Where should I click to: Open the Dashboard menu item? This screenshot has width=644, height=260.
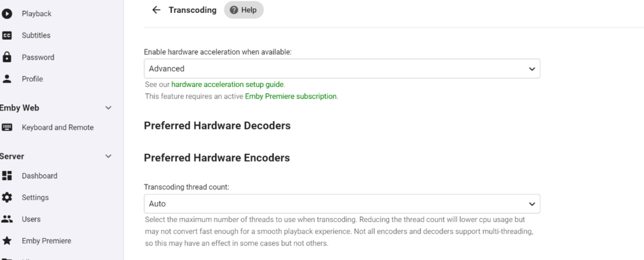[39, 176]
